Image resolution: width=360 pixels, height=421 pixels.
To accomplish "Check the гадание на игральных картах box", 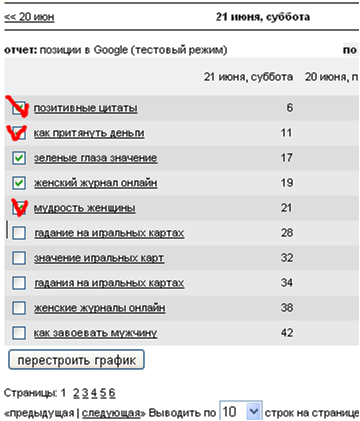I will 19,233.
